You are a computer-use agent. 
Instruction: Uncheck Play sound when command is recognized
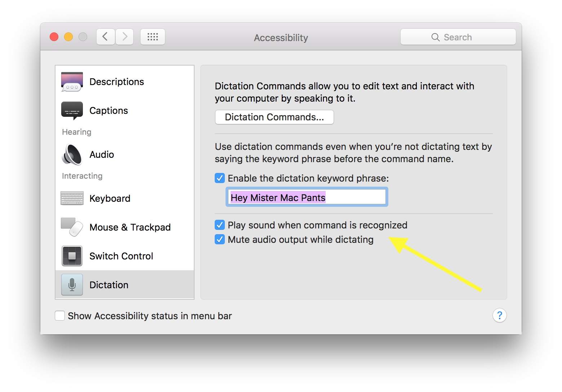click(220, 225)
